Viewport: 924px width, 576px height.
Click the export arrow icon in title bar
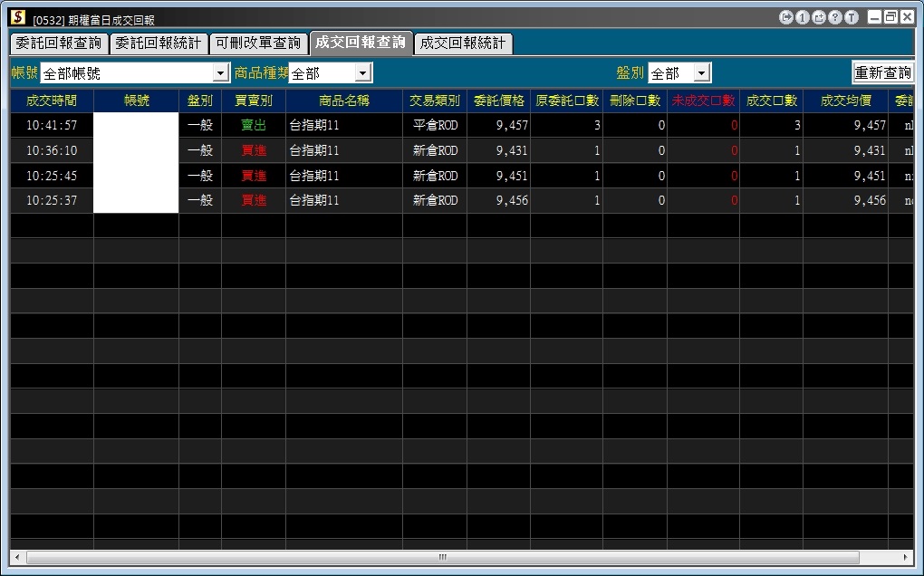[786, 18]
